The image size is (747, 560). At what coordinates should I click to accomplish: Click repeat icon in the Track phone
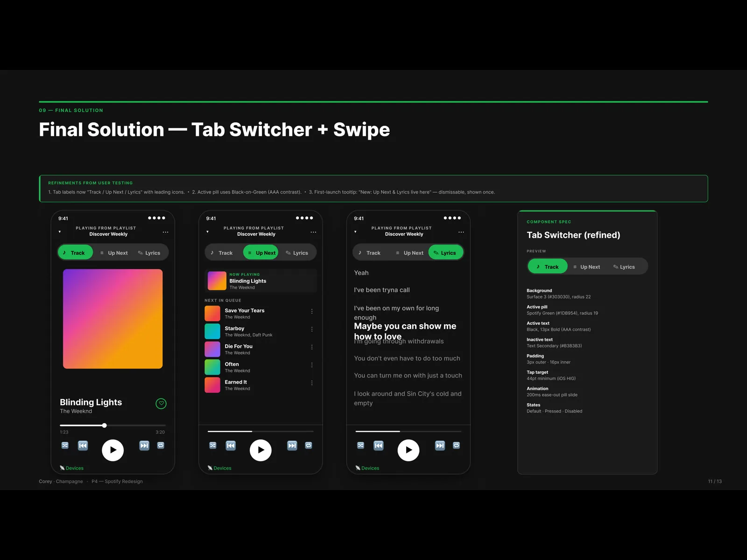161,445
